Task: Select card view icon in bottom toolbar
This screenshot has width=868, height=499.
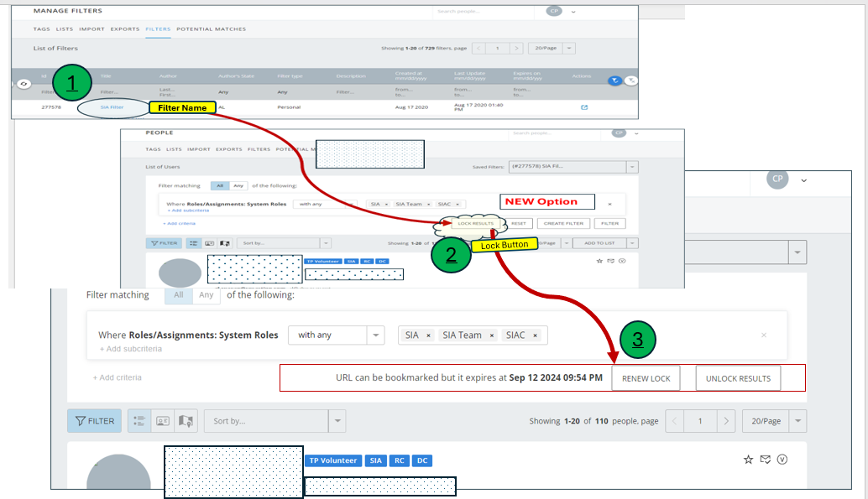Action: click(163, 421)
